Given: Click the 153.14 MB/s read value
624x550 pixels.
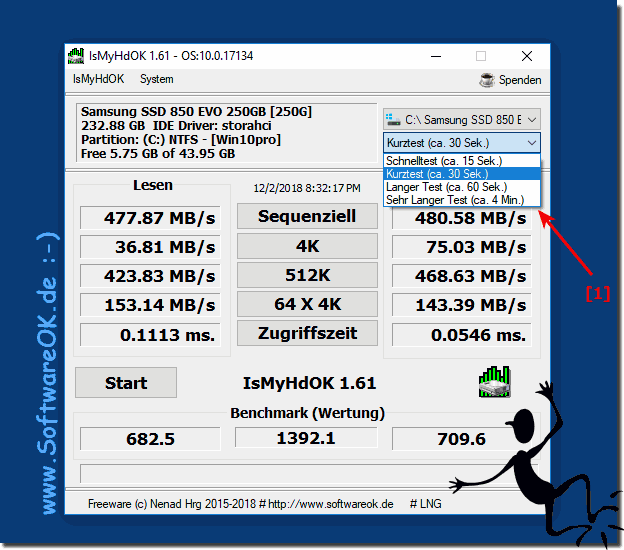Looking at the screenshot, I should pyautogui.click(x=150, y=305).
